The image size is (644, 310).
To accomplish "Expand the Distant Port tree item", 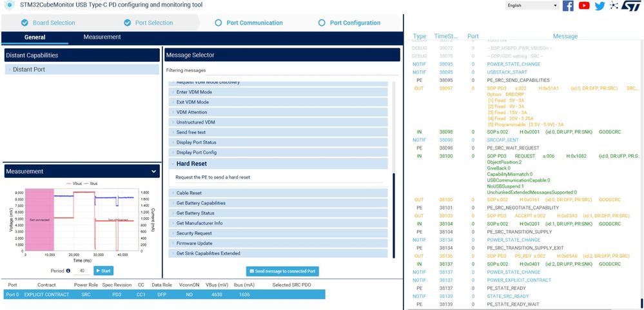I will [x=82, y=70].
